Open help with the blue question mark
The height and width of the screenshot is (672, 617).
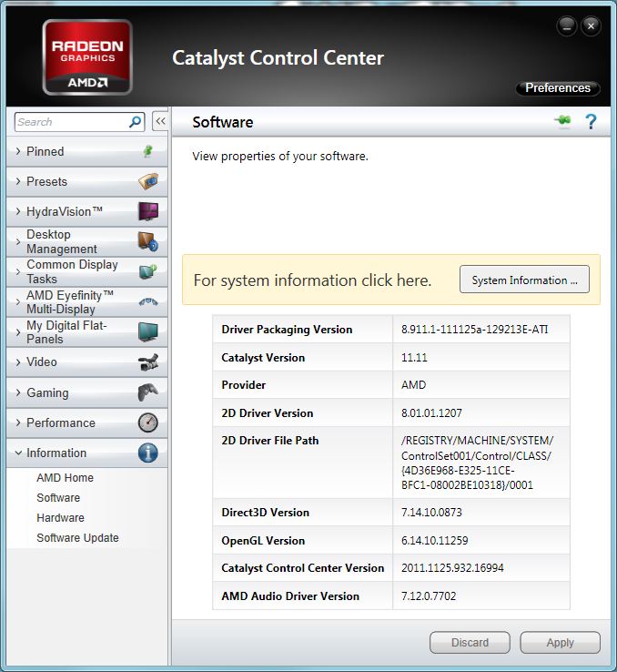click(591, 122)
